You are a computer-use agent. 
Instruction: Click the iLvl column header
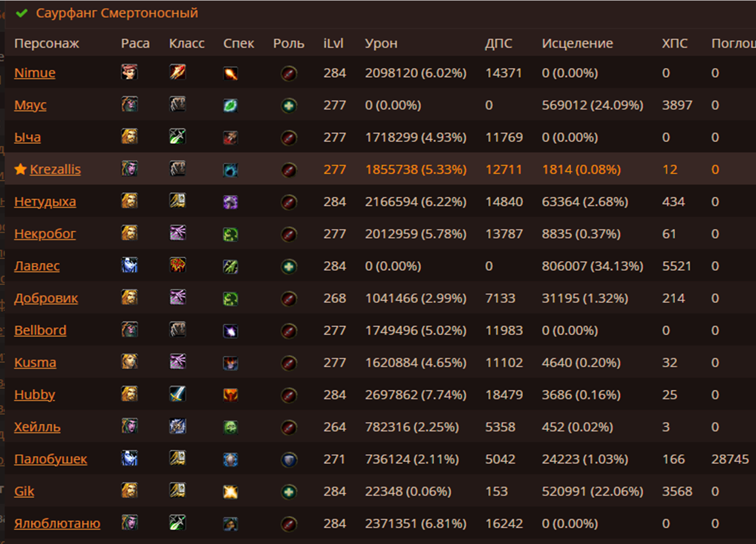tap(333, 44)
